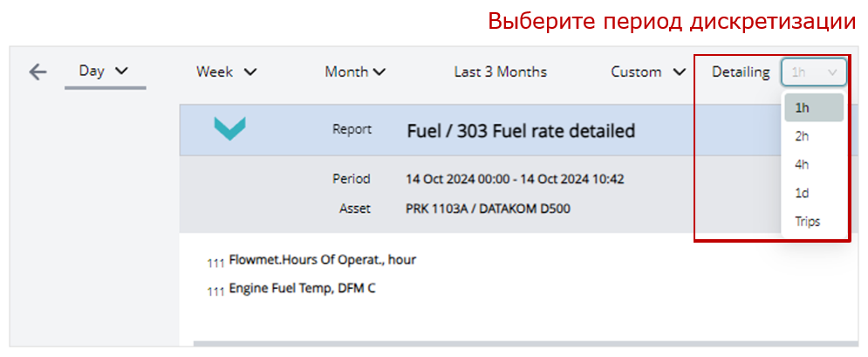Click icon beside Flowmet.Hours Of Operat.

pyautogui.click(x=215, y=263)
